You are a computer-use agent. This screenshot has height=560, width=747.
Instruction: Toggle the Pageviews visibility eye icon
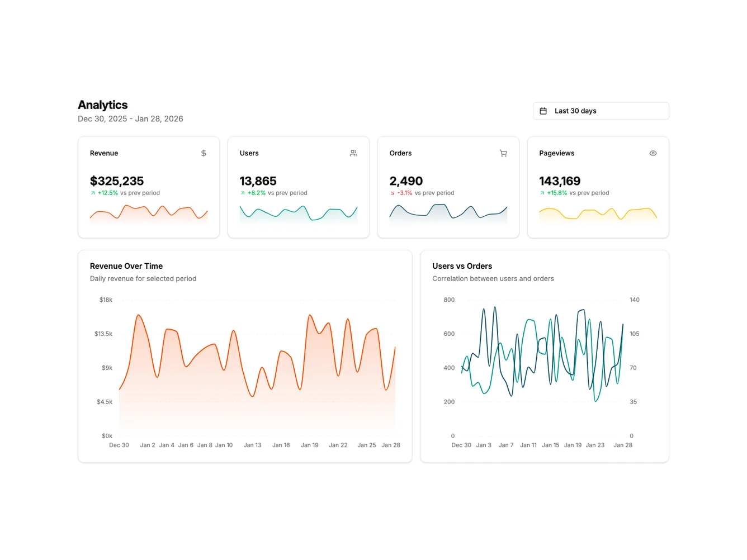[x=653, y=153]
